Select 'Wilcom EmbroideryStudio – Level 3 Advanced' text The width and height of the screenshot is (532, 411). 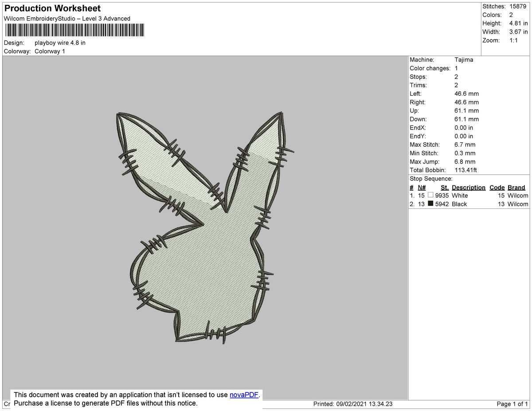coord(67,19)
